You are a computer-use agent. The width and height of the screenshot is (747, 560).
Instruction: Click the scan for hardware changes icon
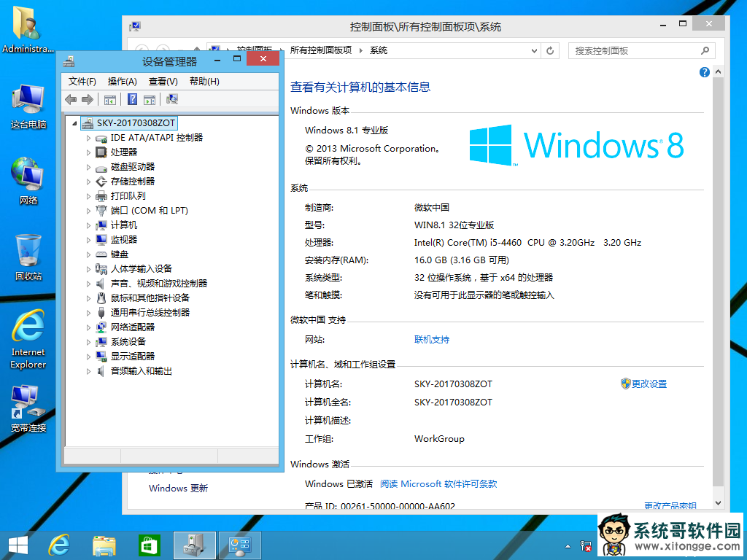tap(172, 99)
